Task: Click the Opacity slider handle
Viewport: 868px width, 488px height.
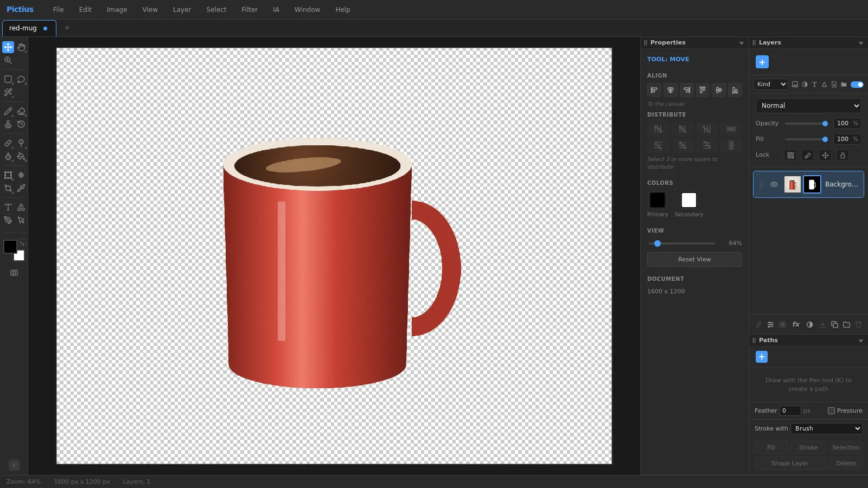Action: tap(825, 124)
